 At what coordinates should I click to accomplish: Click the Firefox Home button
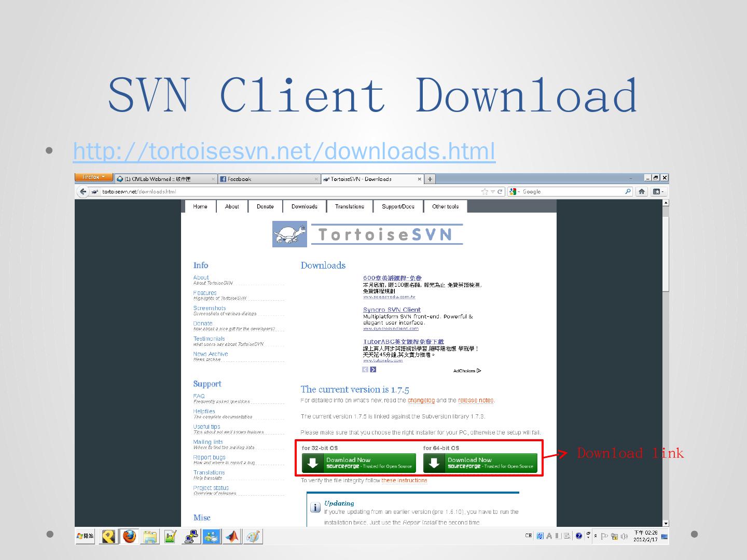(x=642, y=191)
